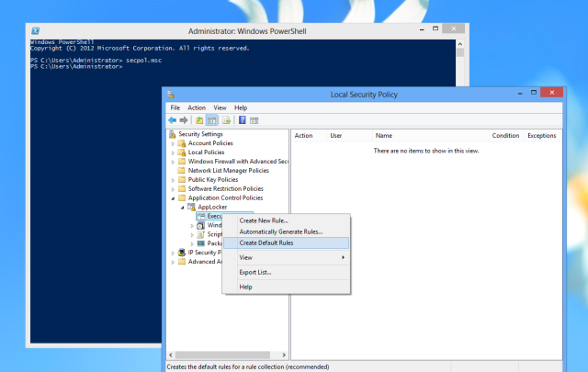Screen dimensions: 588x372
Task: Click the Packaged app Rules icon
Action: [201, 243]
